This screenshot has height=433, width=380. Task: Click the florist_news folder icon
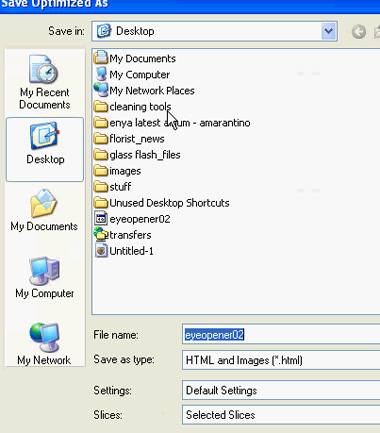[x=101, y=138]
